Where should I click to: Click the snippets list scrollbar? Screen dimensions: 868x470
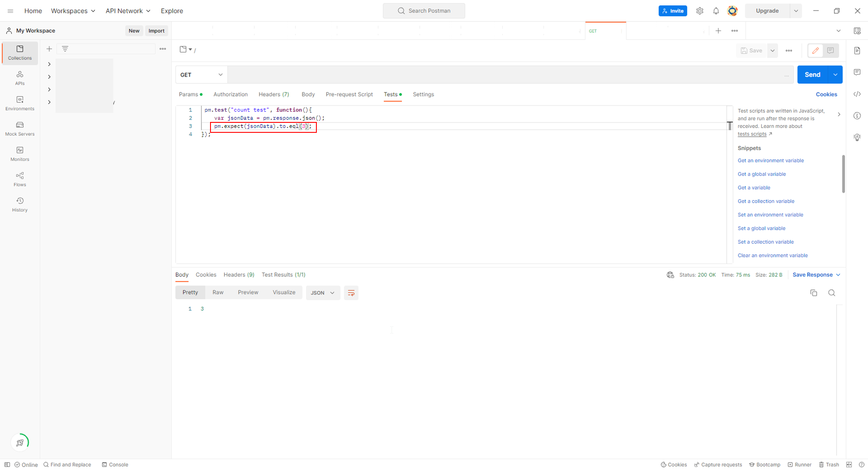point(843,174)
